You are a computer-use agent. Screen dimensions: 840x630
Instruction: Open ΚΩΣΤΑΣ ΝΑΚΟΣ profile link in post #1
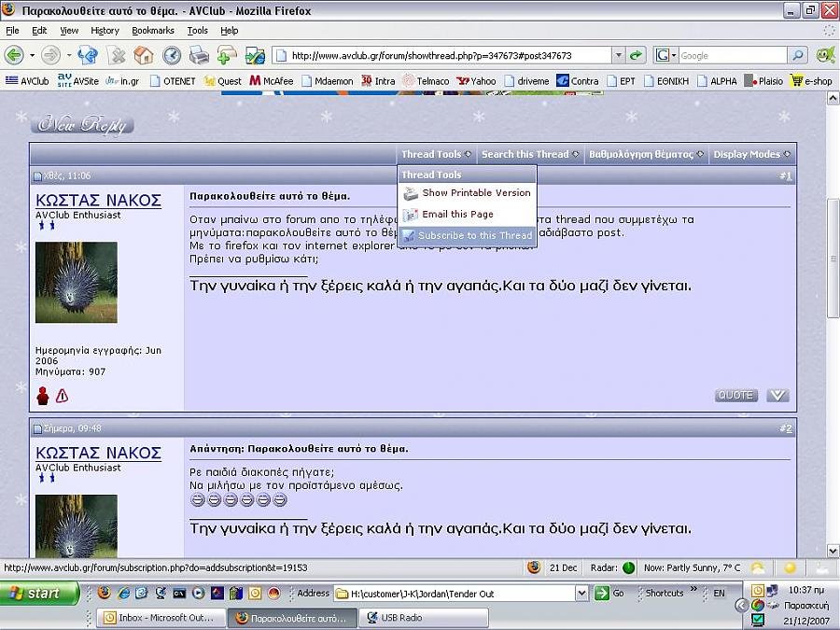click(99, 201)
